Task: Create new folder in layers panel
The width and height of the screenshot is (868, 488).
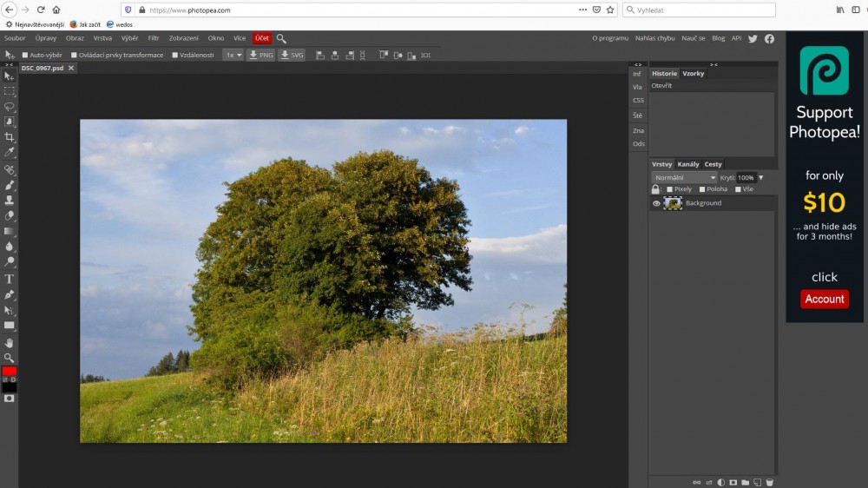Action: (x=745, y=482)
